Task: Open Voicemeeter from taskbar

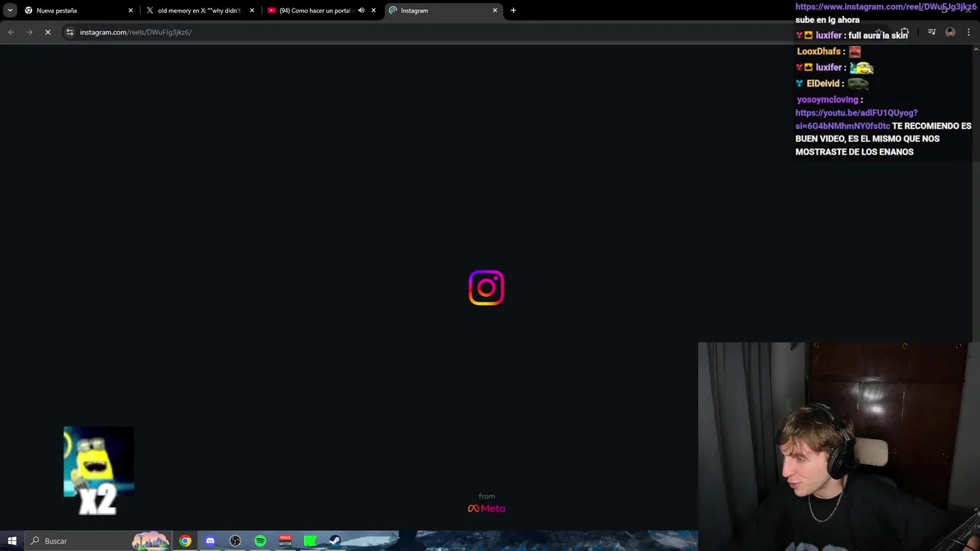Action: (x=285, y=541)
